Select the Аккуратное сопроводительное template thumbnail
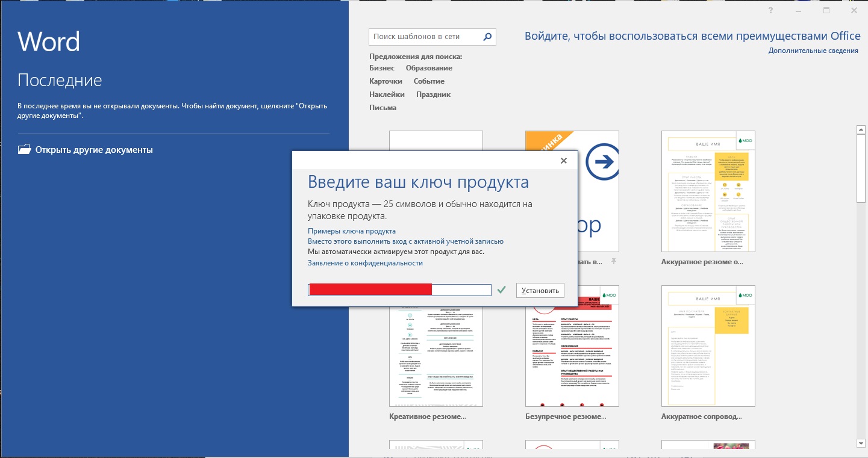This screenshot has height=458, width=868. (x=708, y=346)
